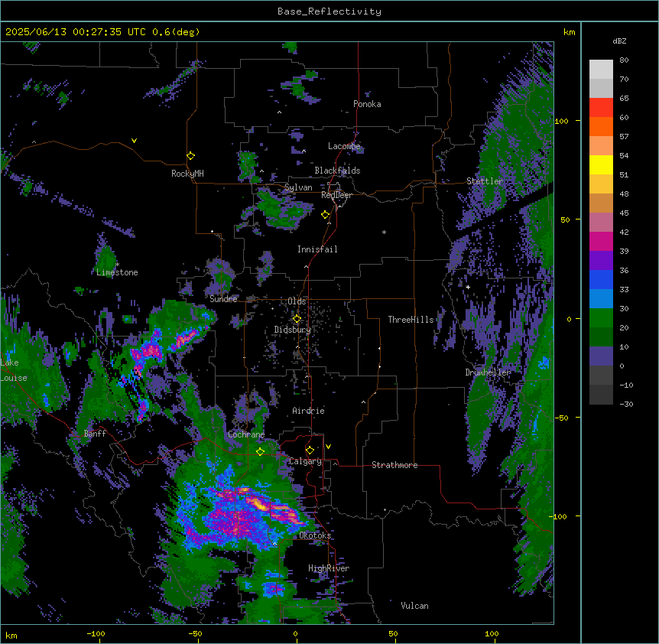This screenshot has height=644, width=659.
Task: Click the HighRiver label
Action: pos(329,568)
